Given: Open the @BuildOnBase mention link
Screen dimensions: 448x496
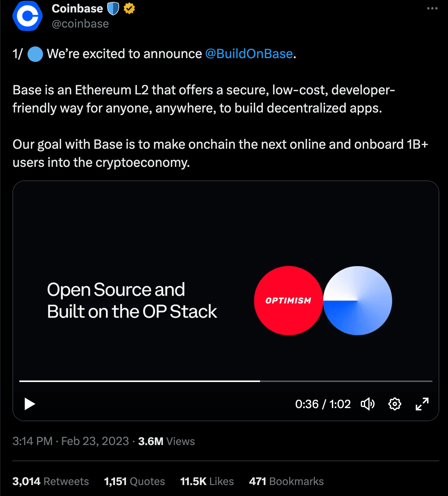Looking at the screenshot, I should click(x=249, y=54).
